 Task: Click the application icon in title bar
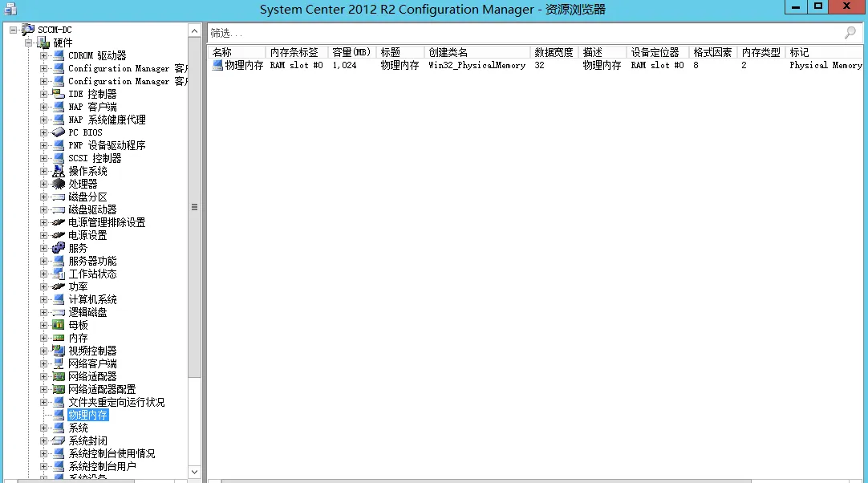point(10,10)
